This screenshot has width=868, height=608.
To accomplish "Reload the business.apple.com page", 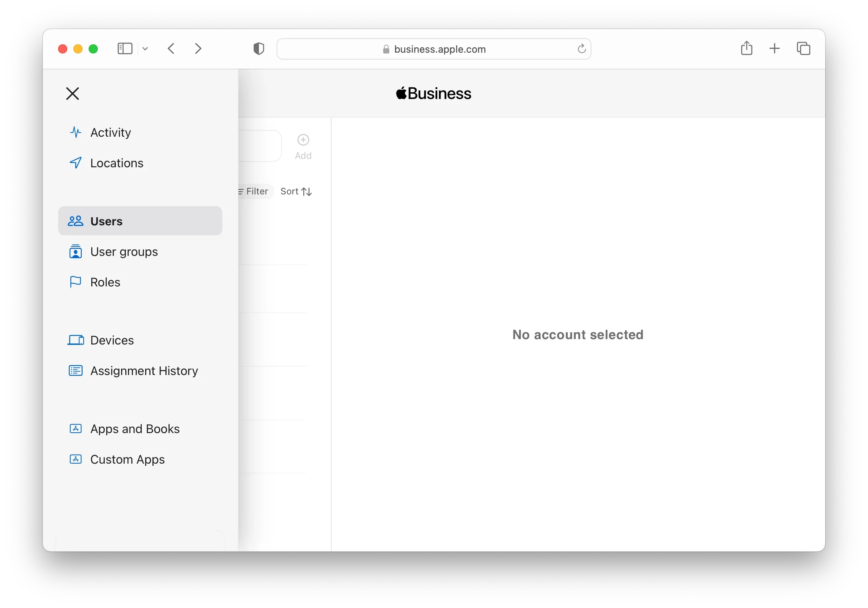I will click(581, 49).
